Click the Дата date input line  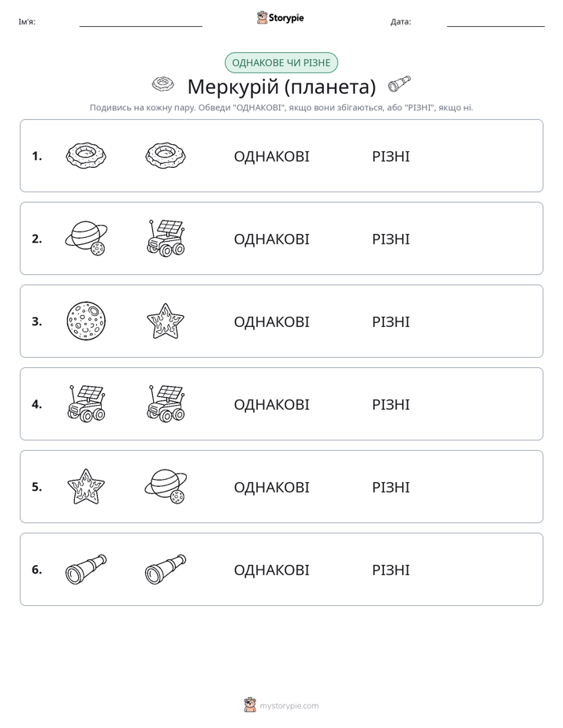[x=496, y=21]
